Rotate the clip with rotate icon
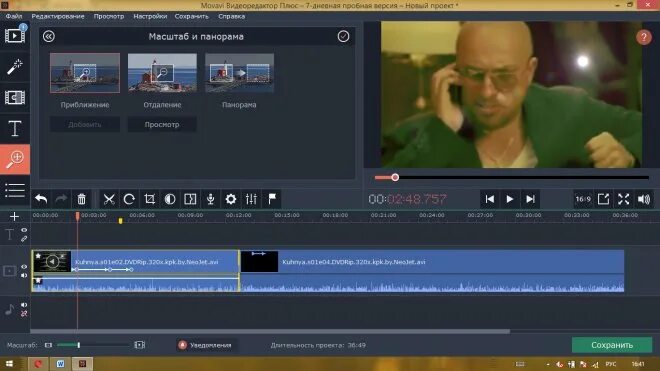Image resolution: width=660 pixels, height=371 pixels. click(x=129, y=199)
